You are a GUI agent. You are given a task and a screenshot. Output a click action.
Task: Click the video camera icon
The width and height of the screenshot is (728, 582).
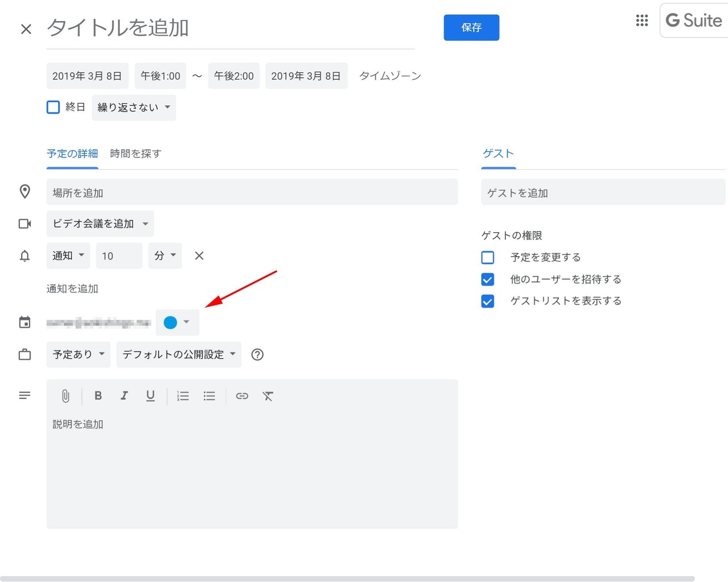point(25,224)
